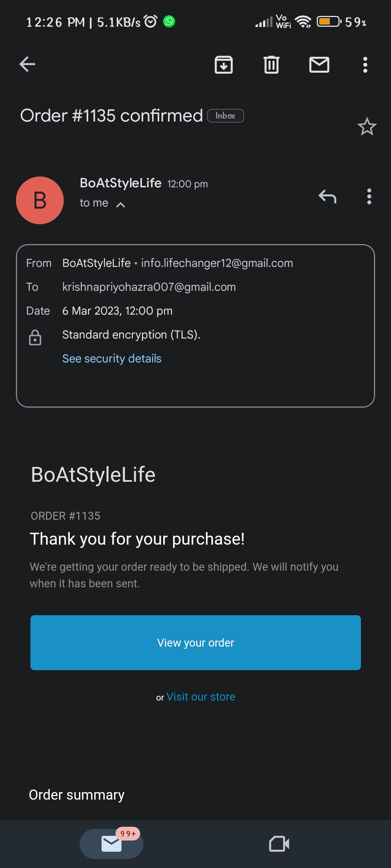Screen dimensions: 391x868
Task: Switch to the Meet video tab
Action: coord(279,844)
